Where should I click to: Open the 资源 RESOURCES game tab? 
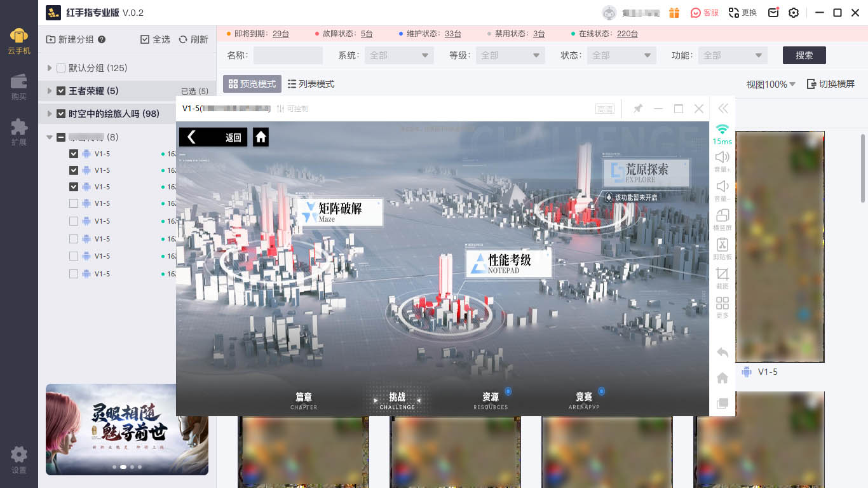pyautogui.click(x=491, y=400)
